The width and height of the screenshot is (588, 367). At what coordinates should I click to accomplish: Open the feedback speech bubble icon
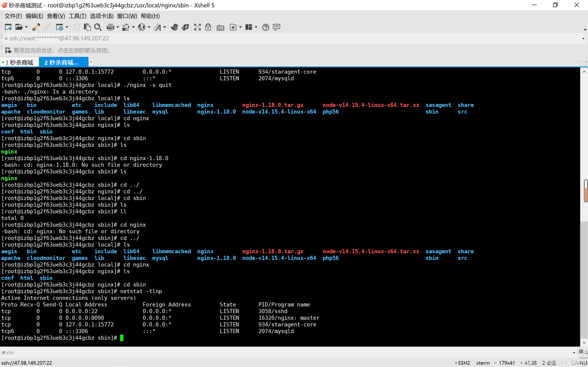point(277,27)
